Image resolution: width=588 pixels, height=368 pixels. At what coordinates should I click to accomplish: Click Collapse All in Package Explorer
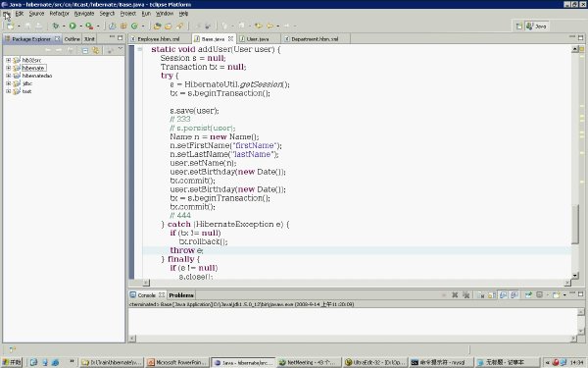point(85,50)
